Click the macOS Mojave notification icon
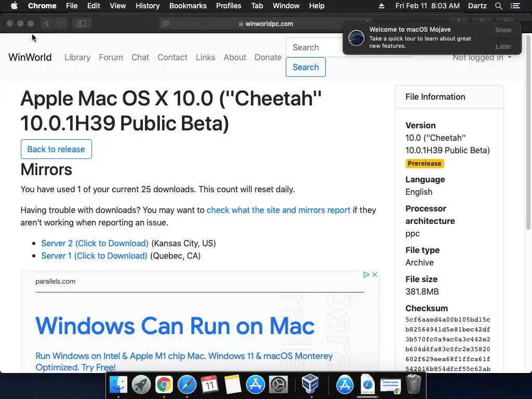 tap(356, 37)
